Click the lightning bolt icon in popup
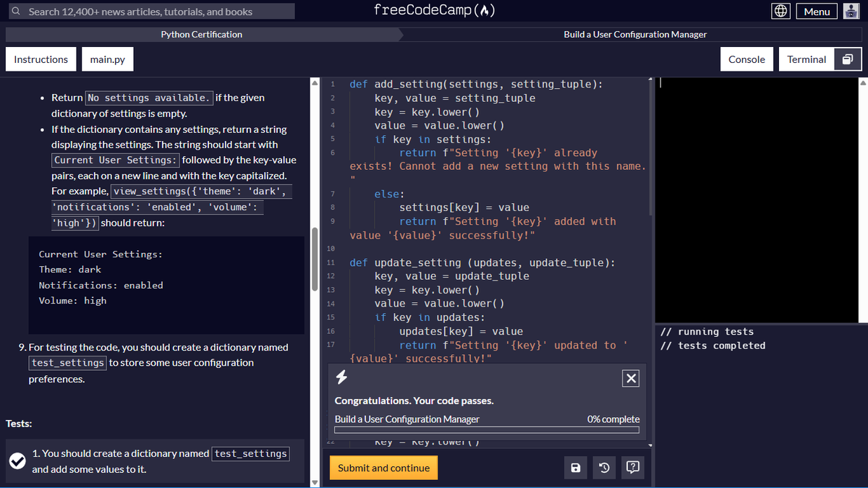This screenshot has height=488, width=868. tap(343, 377)
